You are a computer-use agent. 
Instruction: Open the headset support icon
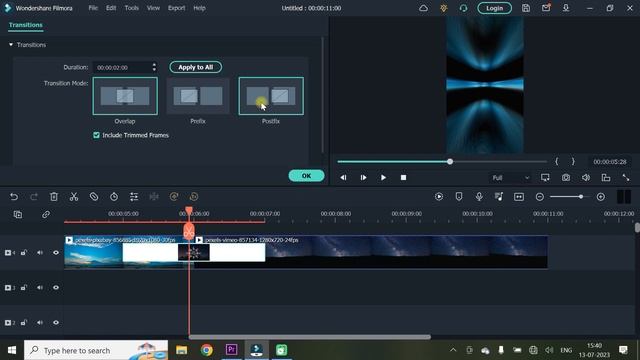click(463, 8)
